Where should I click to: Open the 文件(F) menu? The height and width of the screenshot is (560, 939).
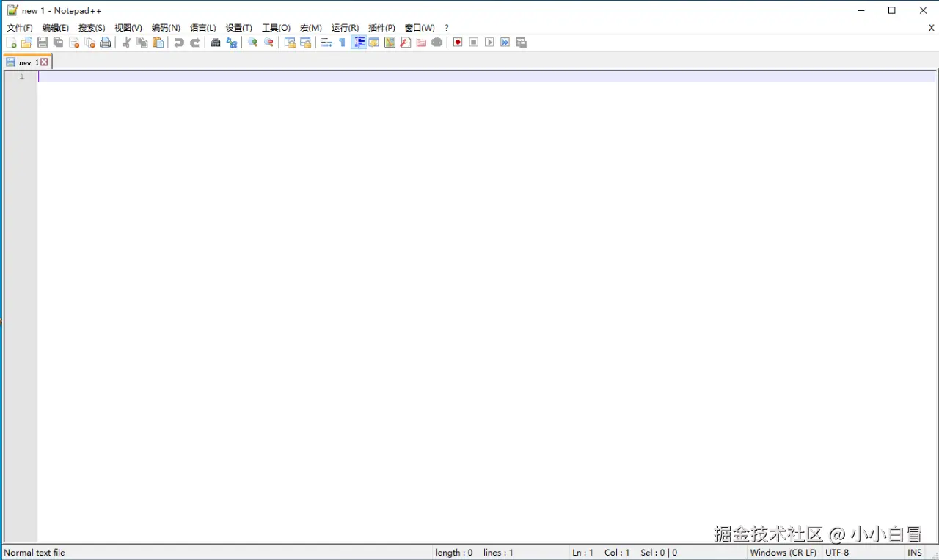point(20,28)
